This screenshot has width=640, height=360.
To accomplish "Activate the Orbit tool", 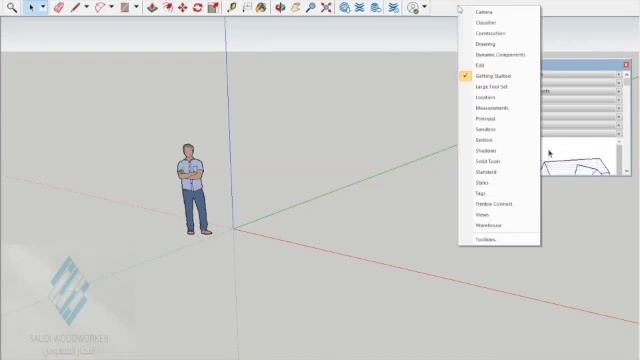I will (x=280, y=7).
